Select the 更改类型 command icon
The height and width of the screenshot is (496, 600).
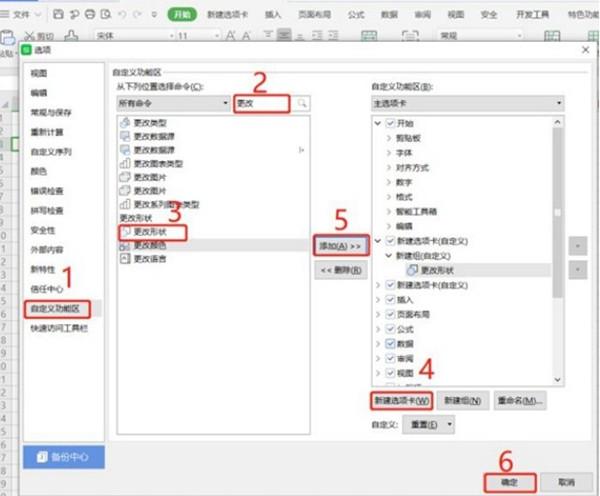click(x=125, y=124)
